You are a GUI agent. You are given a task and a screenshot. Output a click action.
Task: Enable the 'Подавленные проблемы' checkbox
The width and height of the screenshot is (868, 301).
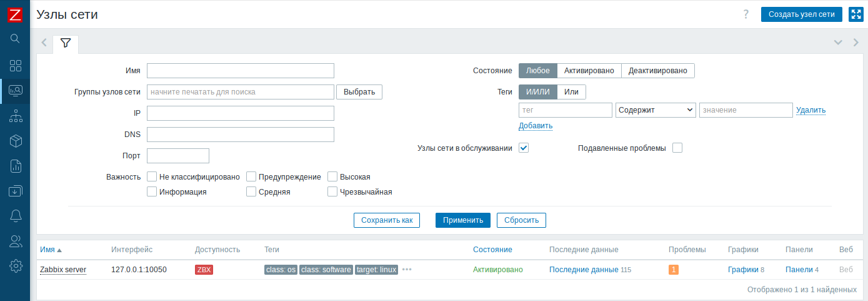pos(677,148)
